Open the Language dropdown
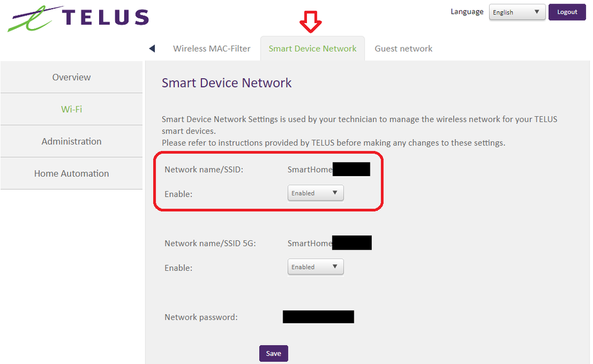593x364 pixels. tap(516, 12)
